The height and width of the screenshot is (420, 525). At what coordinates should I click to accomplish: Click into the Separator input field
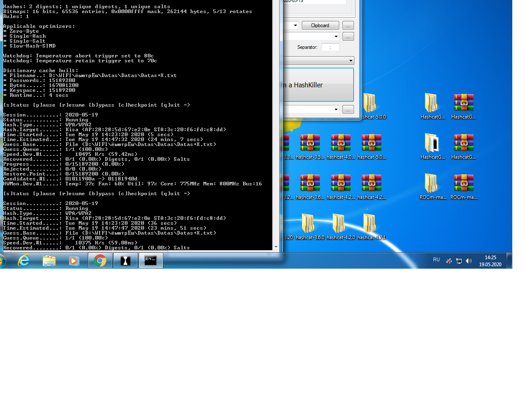tap(330, 47)
